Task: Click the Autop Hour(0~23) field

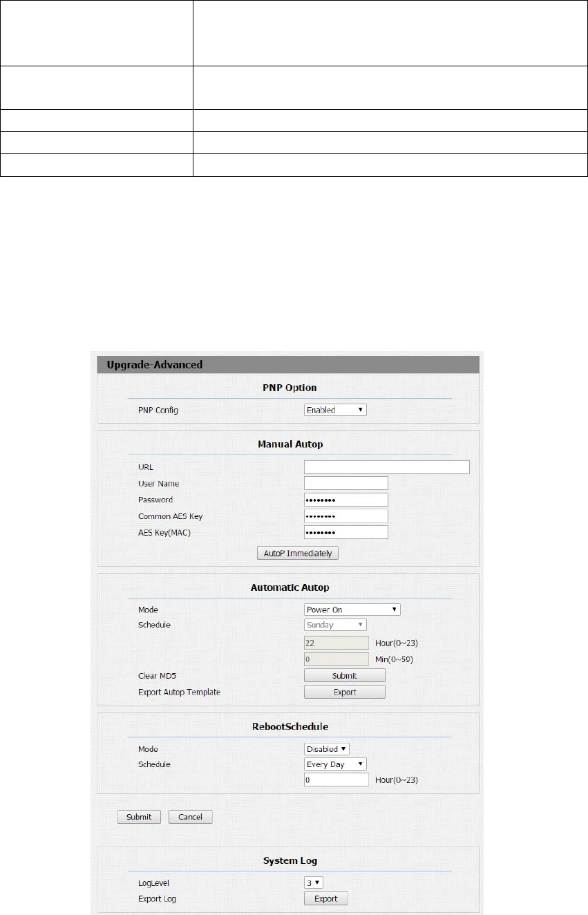Action: (336, 643)
